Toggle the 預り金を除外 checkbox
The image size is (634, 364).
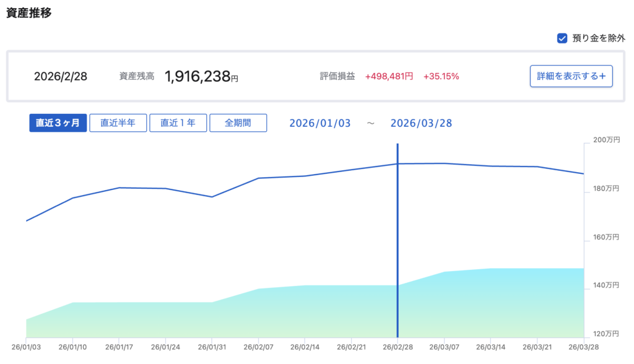pyautogui.click(x=562, y=38)
